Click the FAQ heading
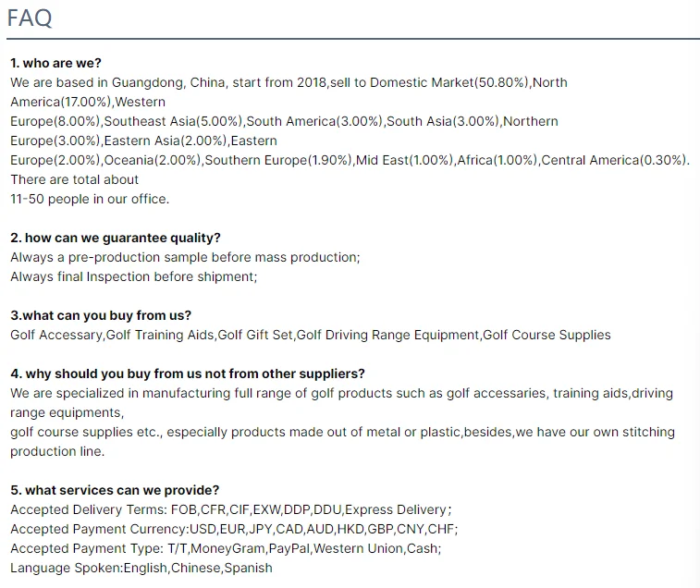The width and height of the screenshot is (700, 588). pos(30,18)
